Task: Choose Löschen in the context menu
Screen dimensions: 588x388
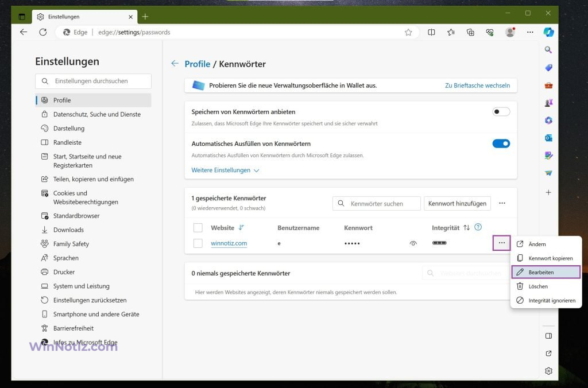Action: click(538, 286)
